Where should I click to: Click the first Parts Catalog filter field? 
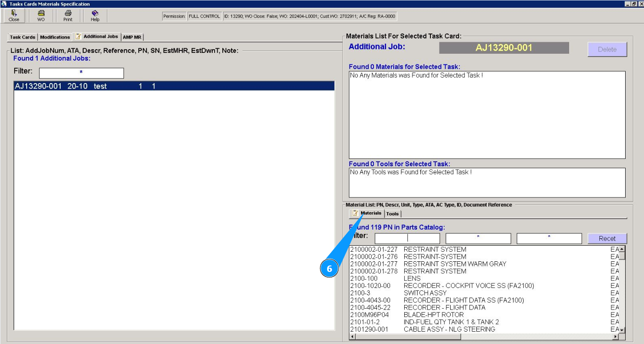407,238
